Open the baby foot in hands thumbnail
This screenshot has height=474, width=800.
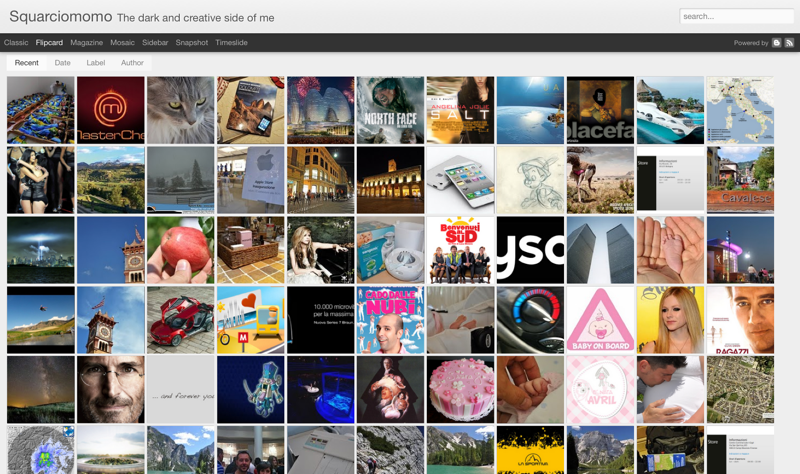[670, 250]
